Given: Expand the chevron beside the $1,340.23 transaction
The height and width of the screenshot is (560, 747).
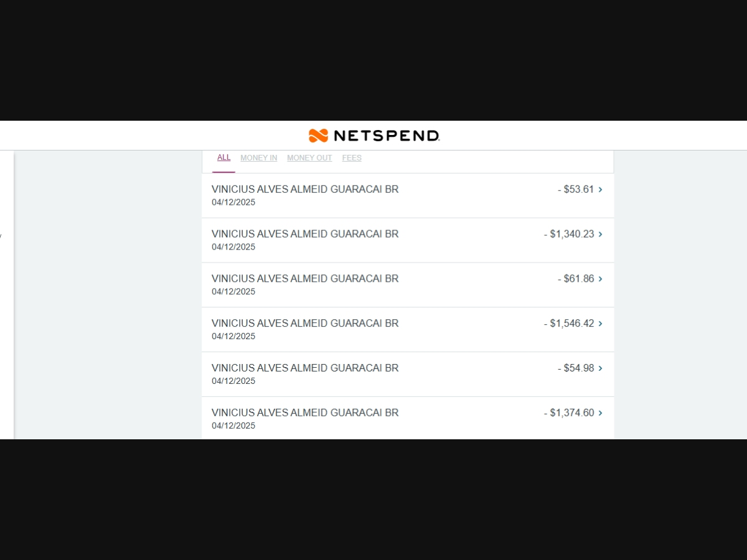Looking at the screenshot, I should tap(600, 235).
